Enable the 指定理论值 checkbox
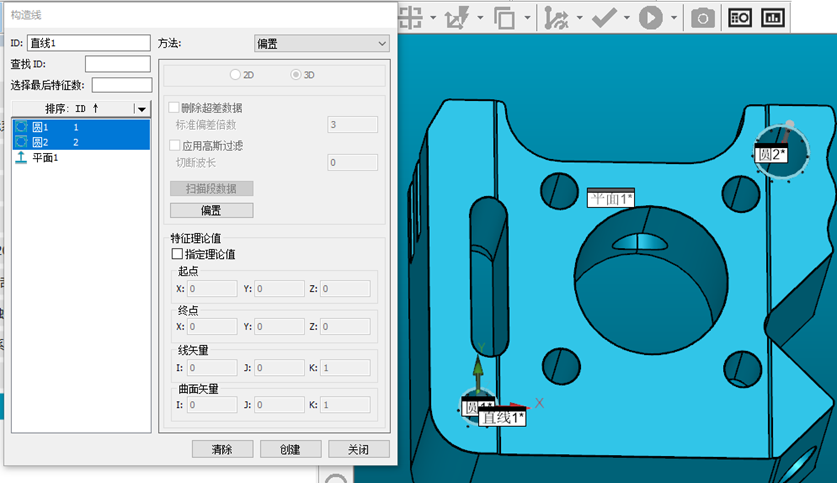Viewport: 837px width, 483px height. [178, 255]
